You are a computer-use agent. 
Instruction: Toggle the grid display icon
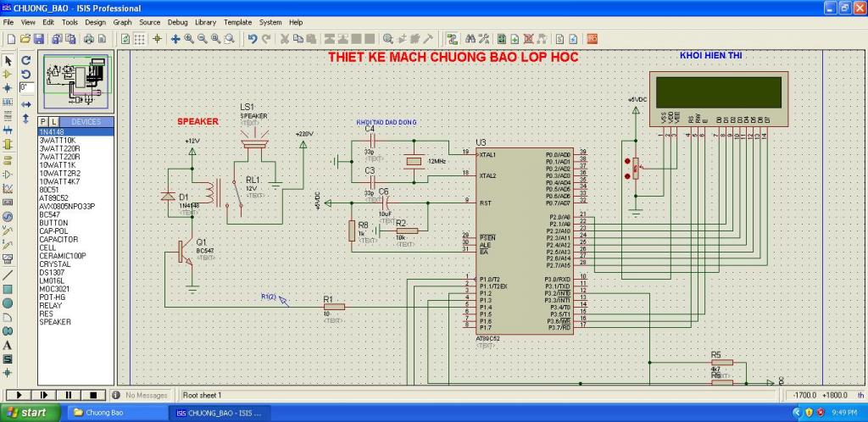click(139, 39)
